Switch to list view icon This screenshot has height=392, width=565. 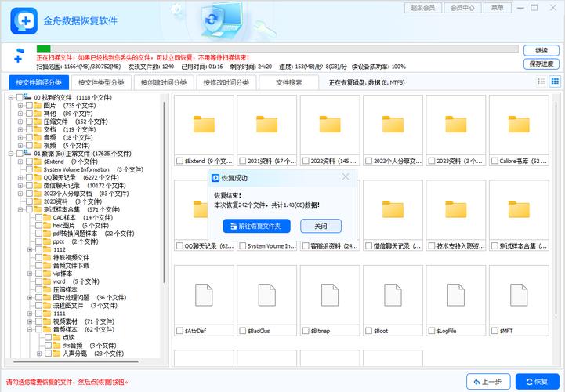541,82
